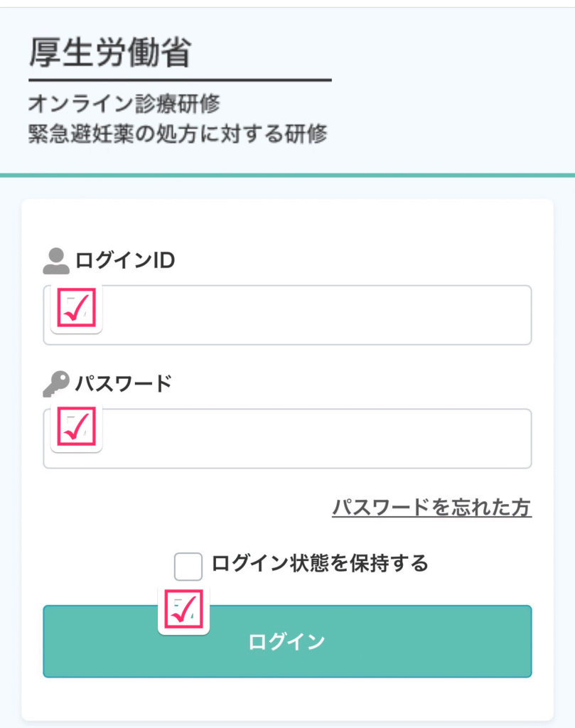Click the ログインID field label
This screenshot has height=728, width=575.
pos(125,261)
